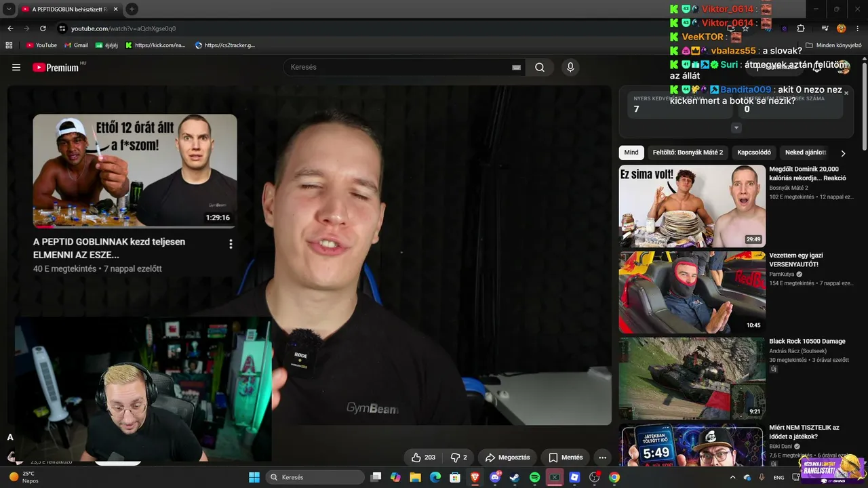Select the Mind filter chip
The height and width of the screenshot is (488, 868).
631,152
